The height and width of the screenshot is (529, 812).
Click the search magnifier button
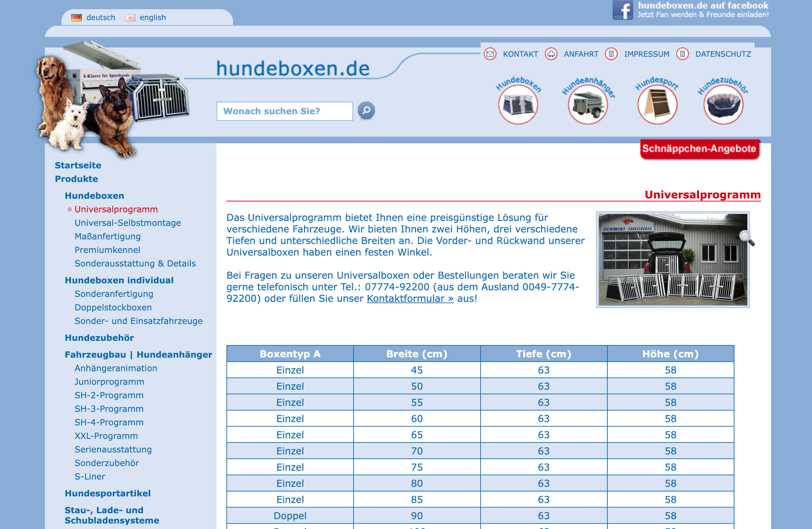[366, 111]
